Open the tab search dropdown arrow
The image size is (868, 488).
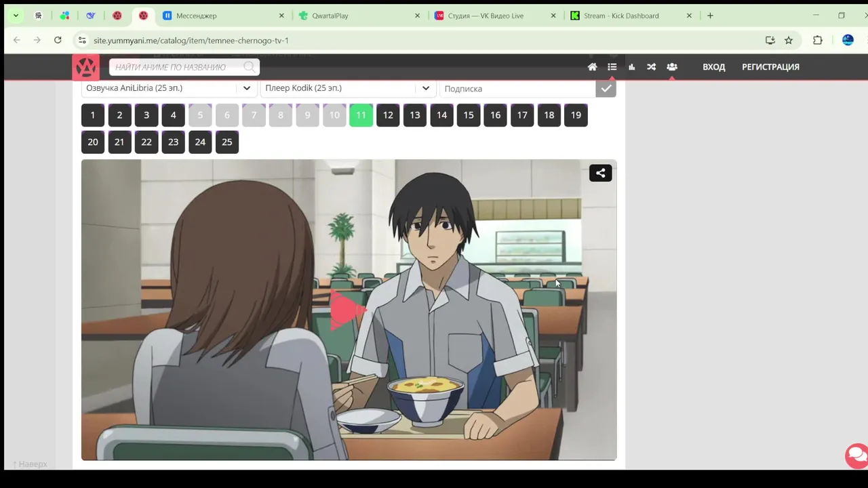click(x=16, y=16)
